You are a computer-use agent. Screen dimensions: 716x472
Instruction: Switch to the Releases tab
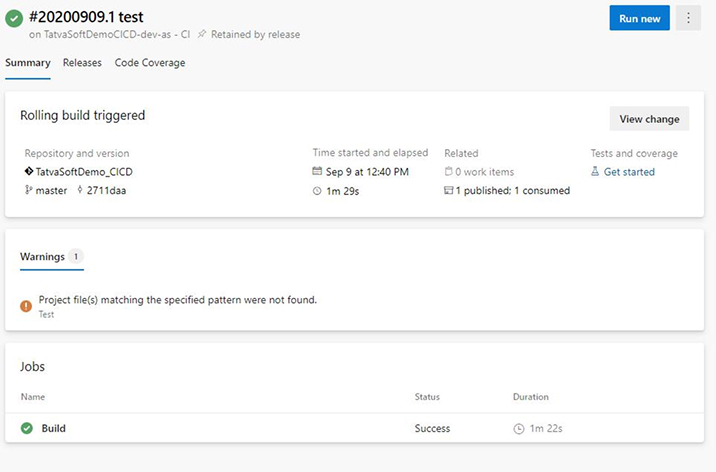82,62
